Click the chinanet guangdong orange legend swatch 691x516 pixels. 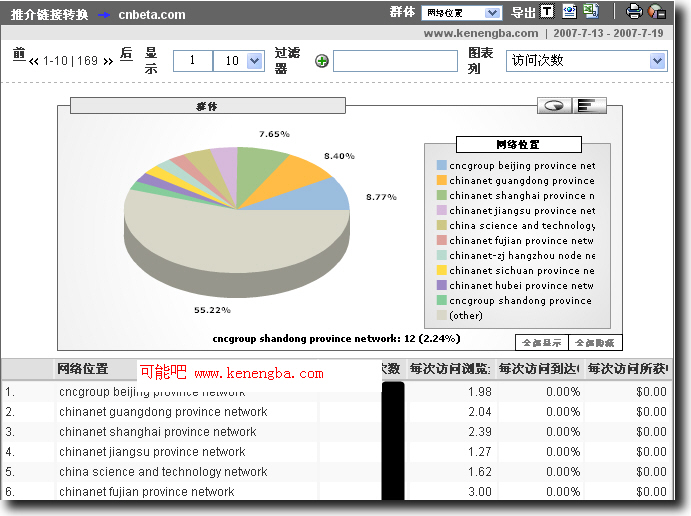point(442,181)
